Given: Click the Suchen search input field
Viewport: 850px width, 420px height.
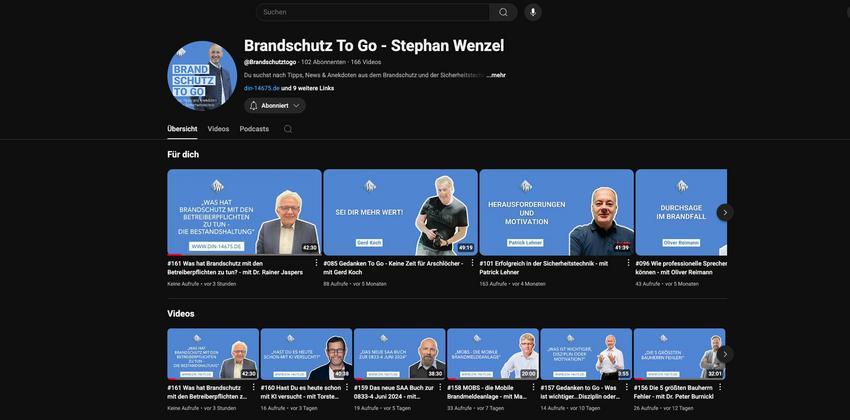Looking at the screenshot, I should click(373, 12).
